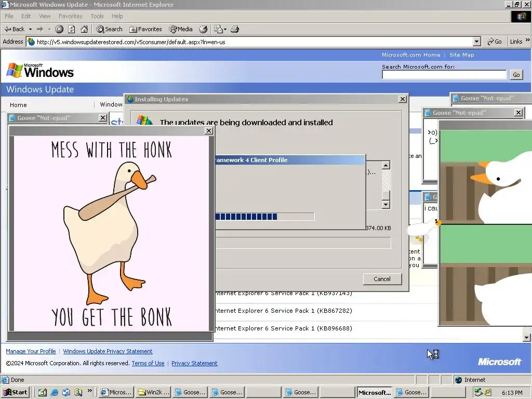The image size is (532, 399).
Task: Open the File menu
Action: point(9,16)
